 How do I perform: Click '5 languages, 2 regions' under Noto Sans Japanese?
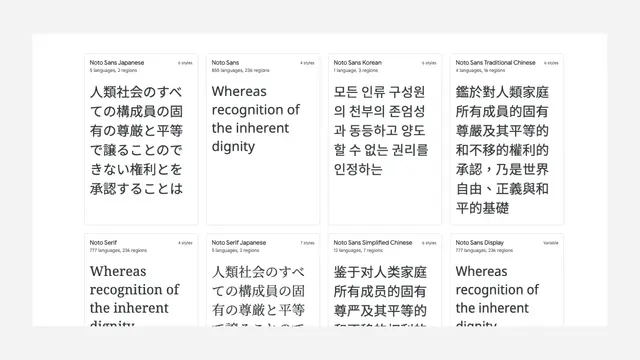click(x=113, y=71)
